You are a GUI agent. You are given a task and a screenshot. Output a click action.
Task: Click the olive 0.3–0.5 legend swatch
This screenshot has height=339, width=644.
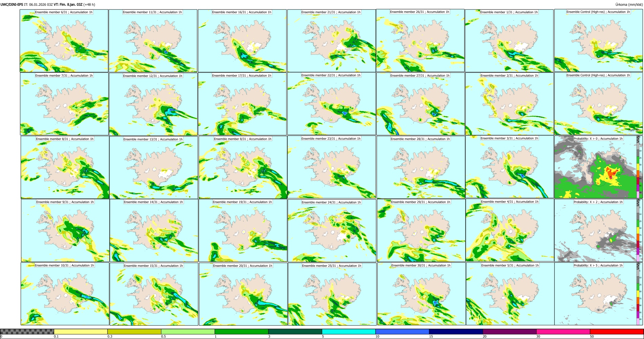(134, 332)
